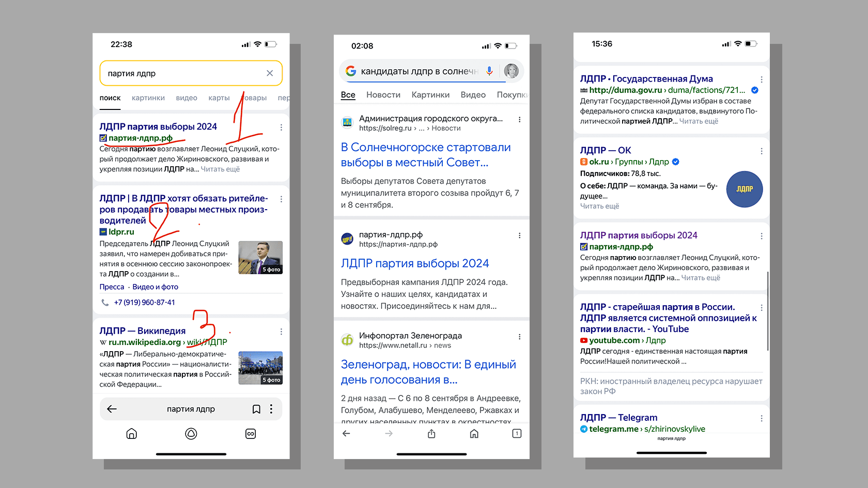
Task: Open options for the ЛДПР — Telegram result
Action: click(762, 418)
